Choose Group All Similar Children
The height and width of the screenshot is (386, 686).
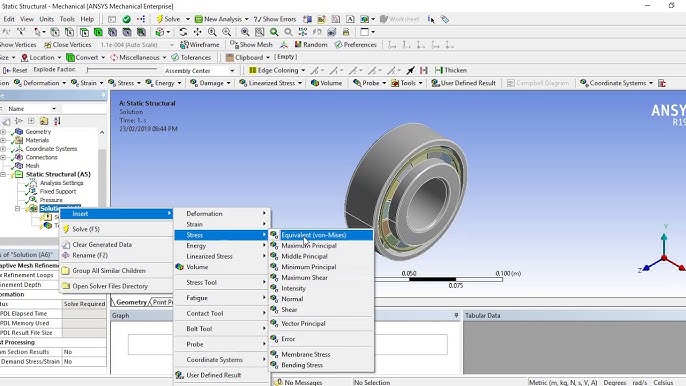tap(116, 270)
